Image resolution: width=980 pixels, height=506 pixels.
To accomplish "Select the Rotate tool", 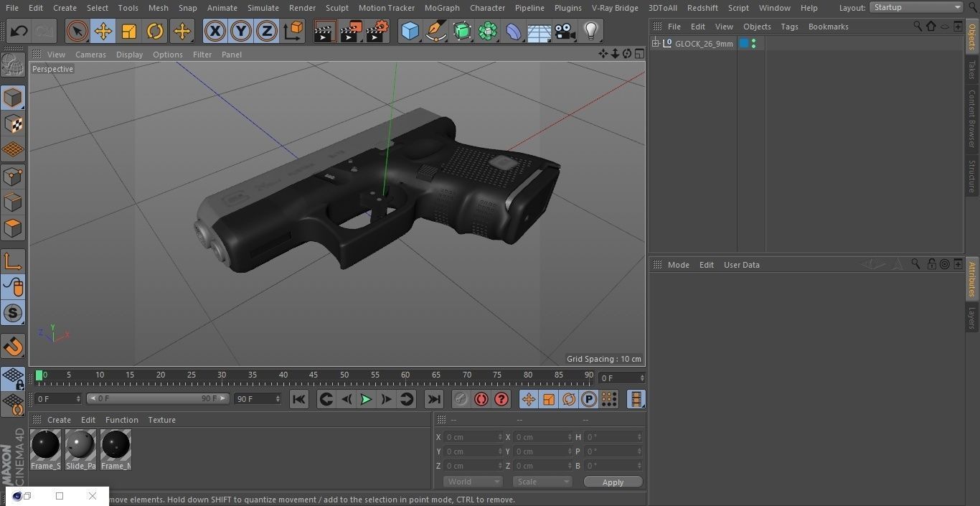I will click(155, 32).
